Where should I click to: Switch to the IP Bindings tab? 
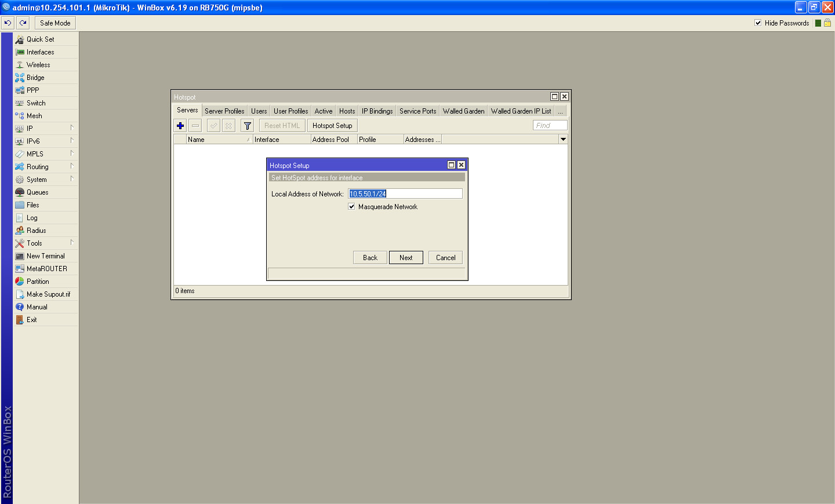coord(377,111)
